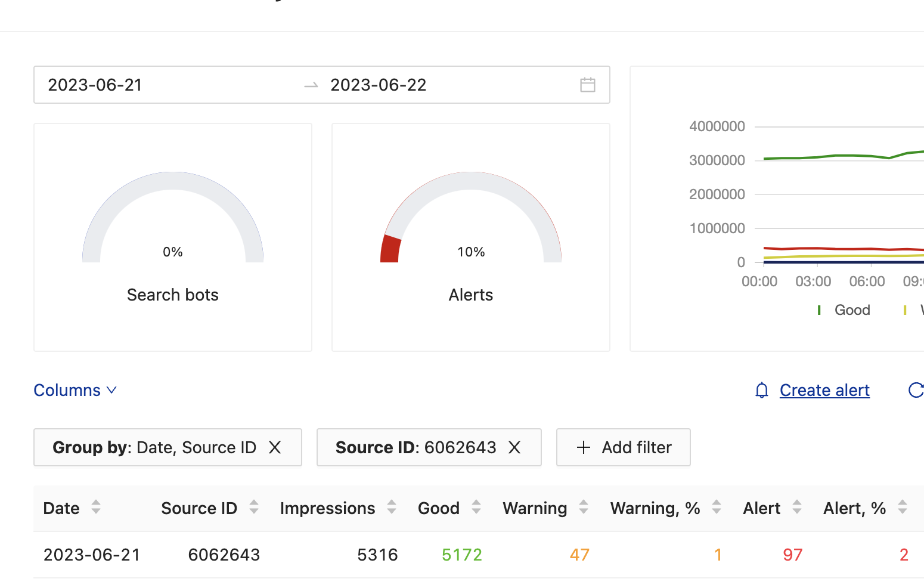
Task: Toggle Good series in chart legend
Action: click(851, 310)
